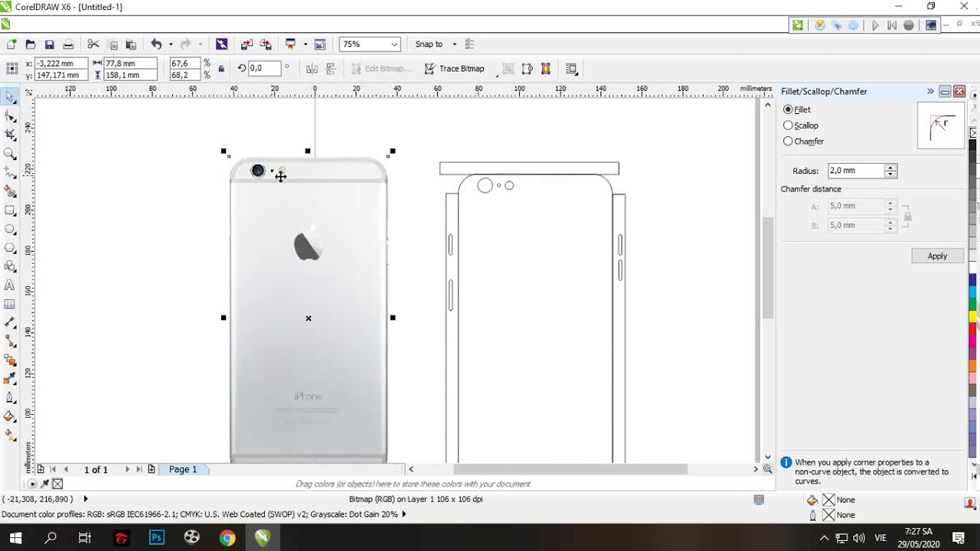Select the Smart Fill tool
This screenshot has height=551, width=980.
point(10,191)
